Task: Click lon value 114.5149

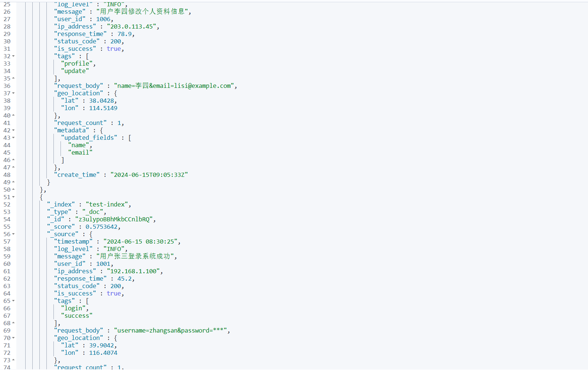Action: coord(103,108)
